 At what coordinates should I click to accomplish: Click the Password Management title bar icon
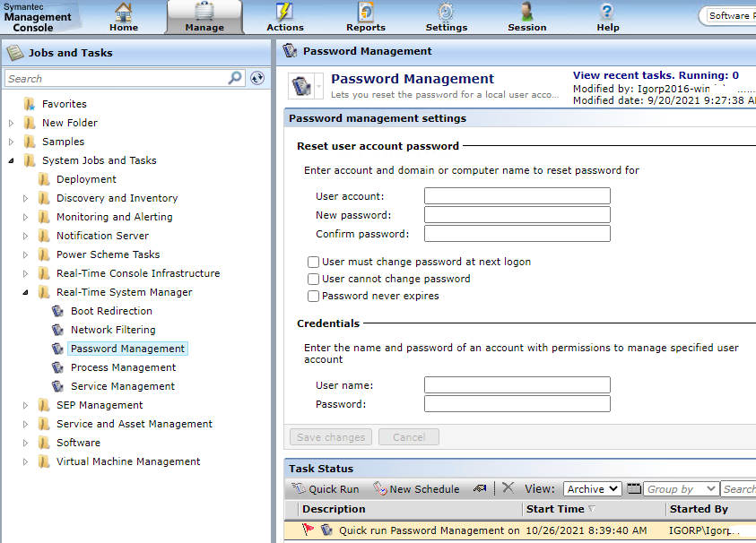290,50
